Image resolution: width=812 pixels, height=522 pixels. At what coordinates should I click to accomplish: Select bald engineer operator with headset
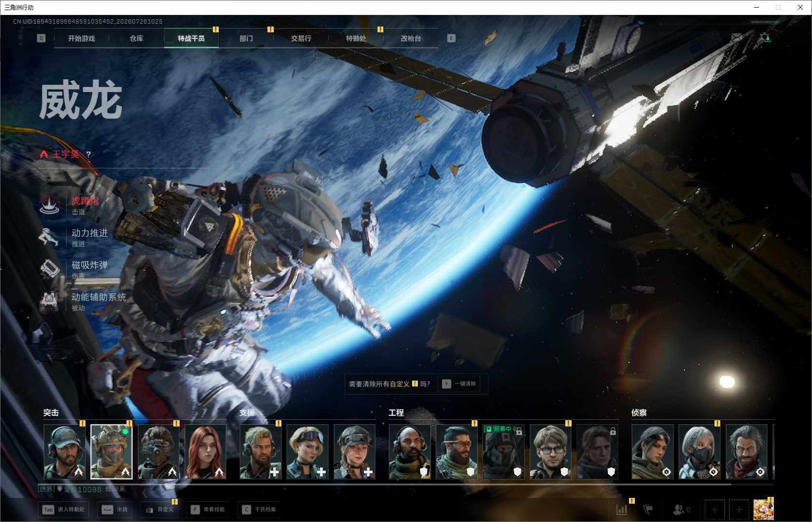coord(410,452)
